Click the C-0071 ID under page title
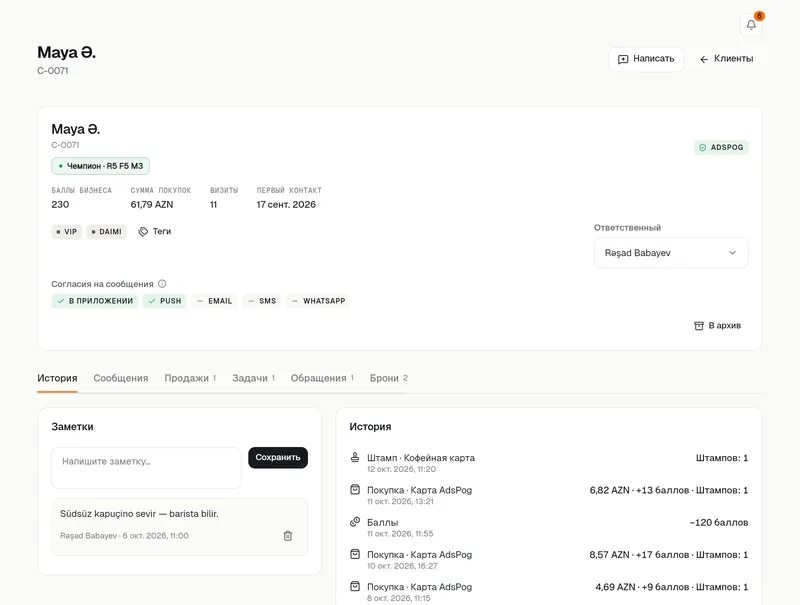The width and height of the screenshot is (800, 605). tap(53, 71)
